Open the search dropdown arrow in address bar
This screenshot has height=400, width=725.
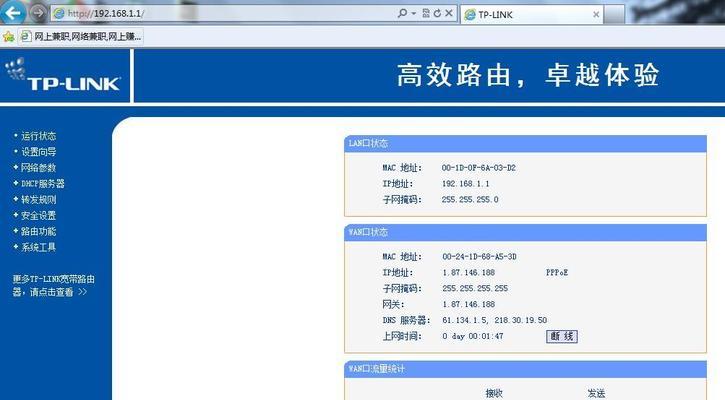coord(414,13)
